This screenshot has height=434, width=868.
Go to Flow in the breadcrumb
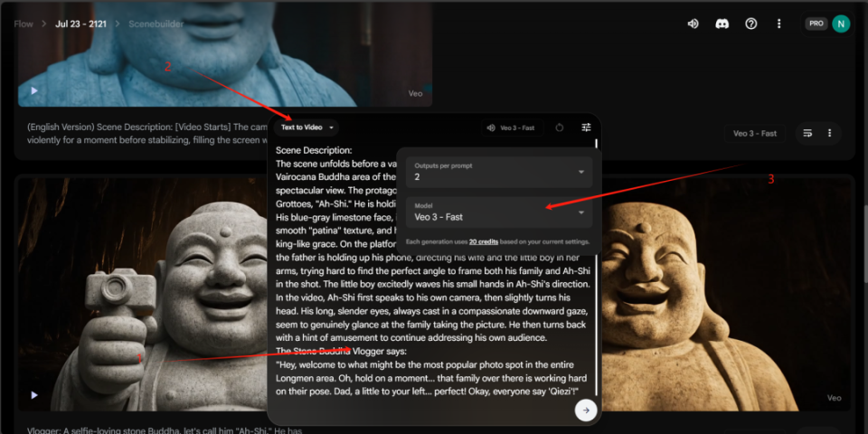click(24, 24)
